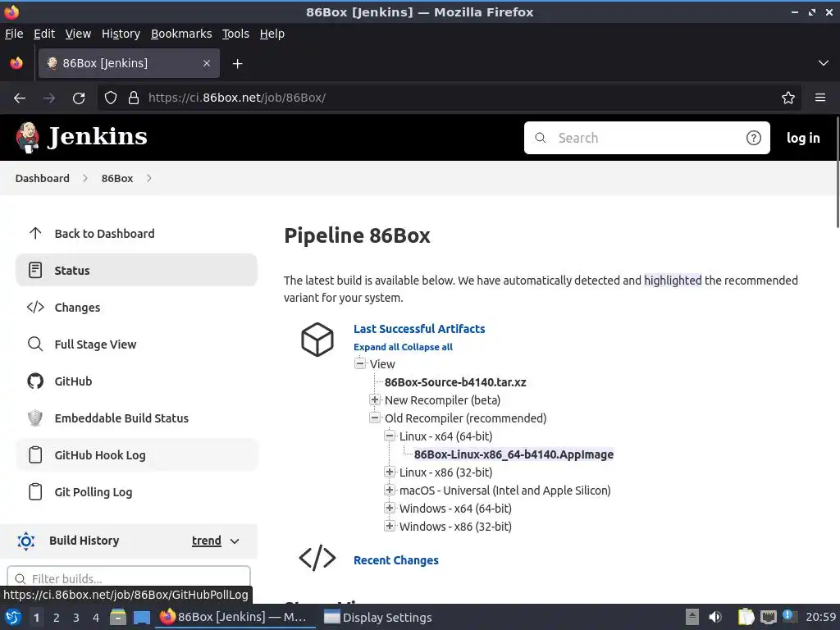Open the clipboard manager tray icon
Screen dimensions: 840x630
[746, 617]
